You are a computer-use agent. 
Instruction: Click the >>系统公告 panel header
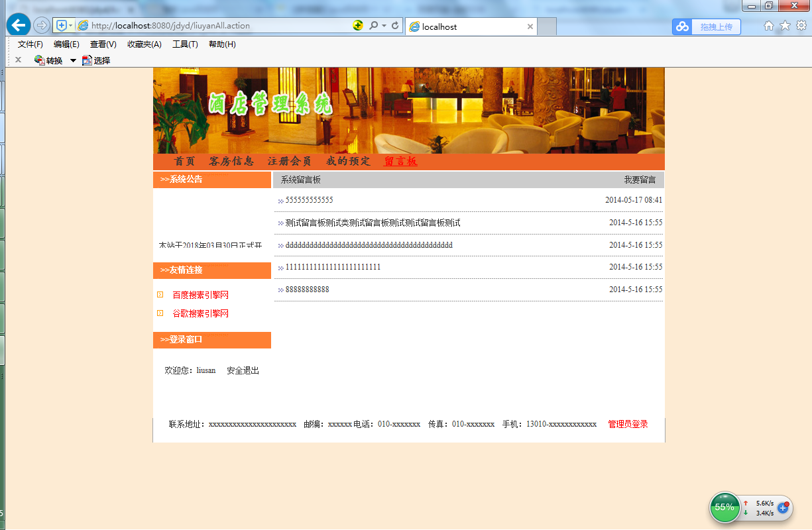point(212,180)
